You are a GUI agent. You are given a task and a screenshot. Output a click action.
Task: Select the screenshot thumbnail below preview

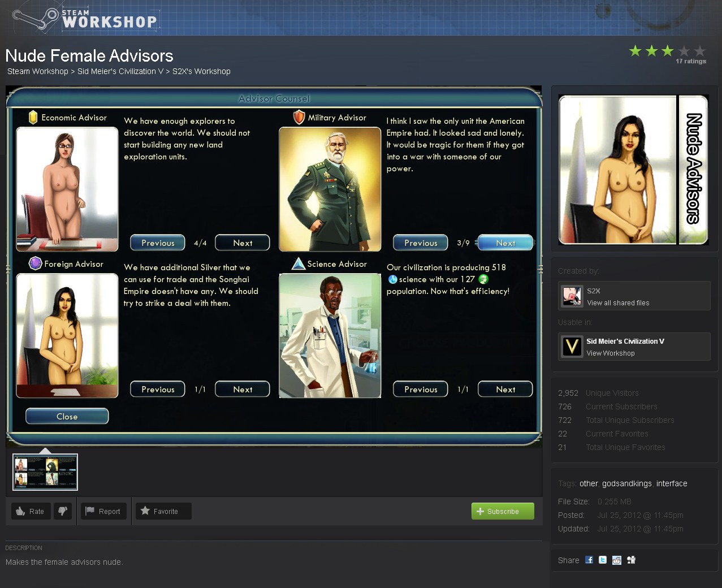coord(45,472)
